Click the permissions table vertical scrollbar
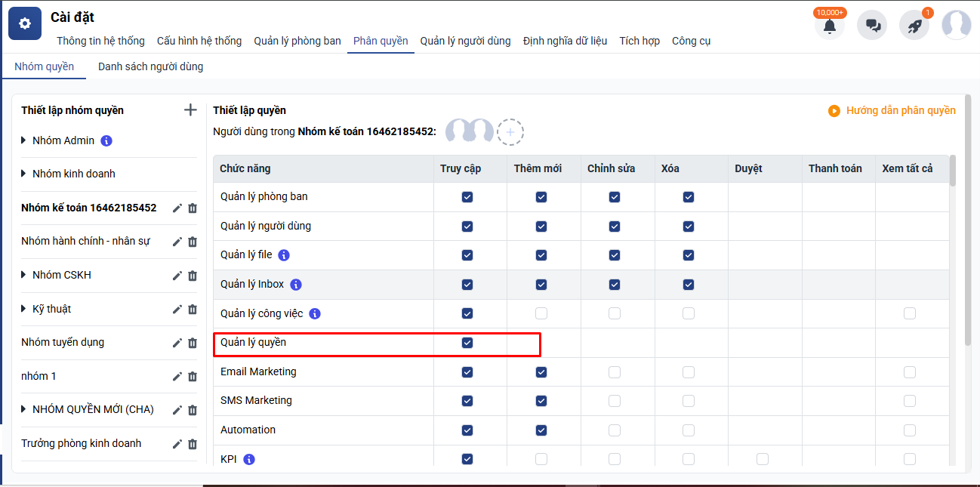This screenshot has width=980, height=487. pyautogui.click(x=953, y=171)
